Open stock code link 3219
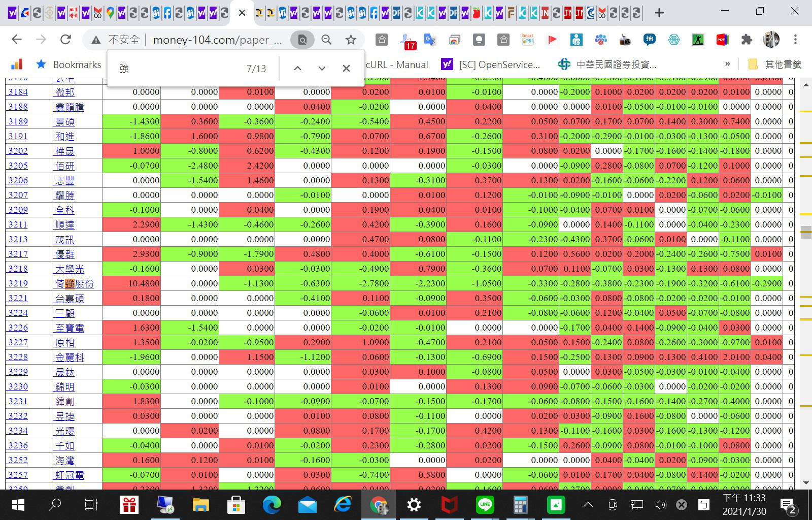812x520 pixels. (x=18, y=283)
